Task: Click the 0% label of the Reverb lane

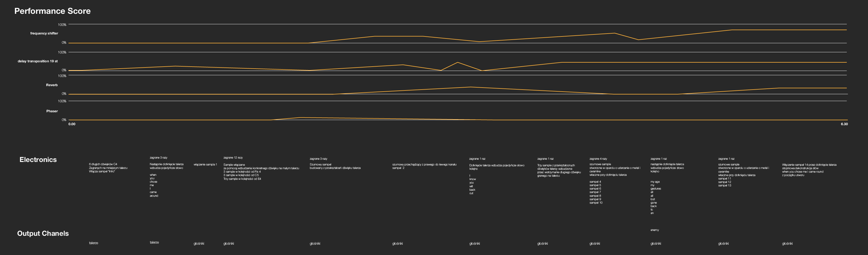Action: (x=64, y=94)
